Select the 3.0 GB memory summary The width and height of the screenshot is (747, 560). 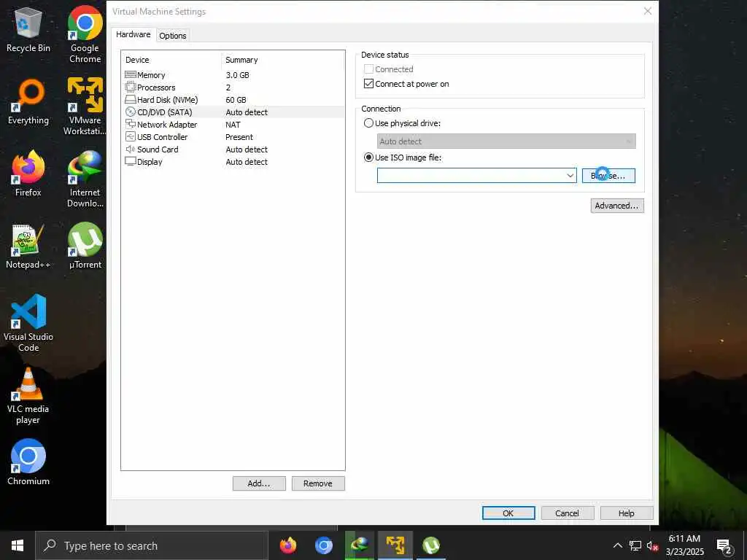[237, 75]
